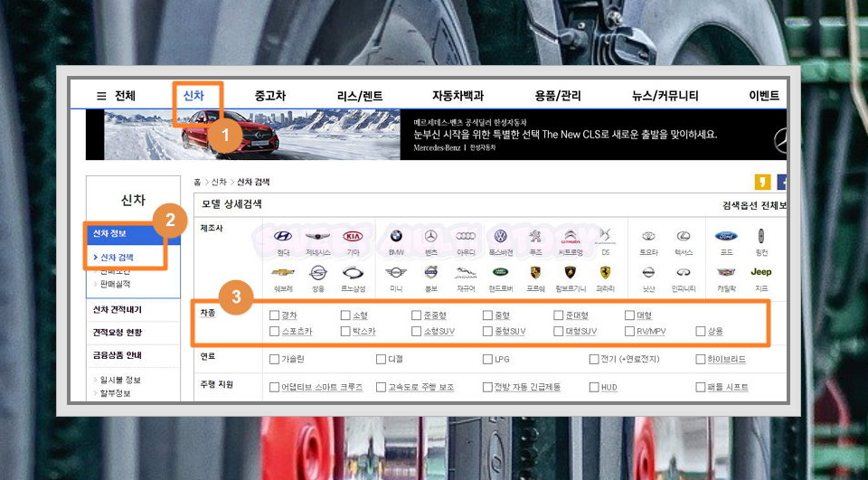The image size is (868, 480).
Task: Select the Renault Samsung (르노삼성) logo
Action: point(353,272)
